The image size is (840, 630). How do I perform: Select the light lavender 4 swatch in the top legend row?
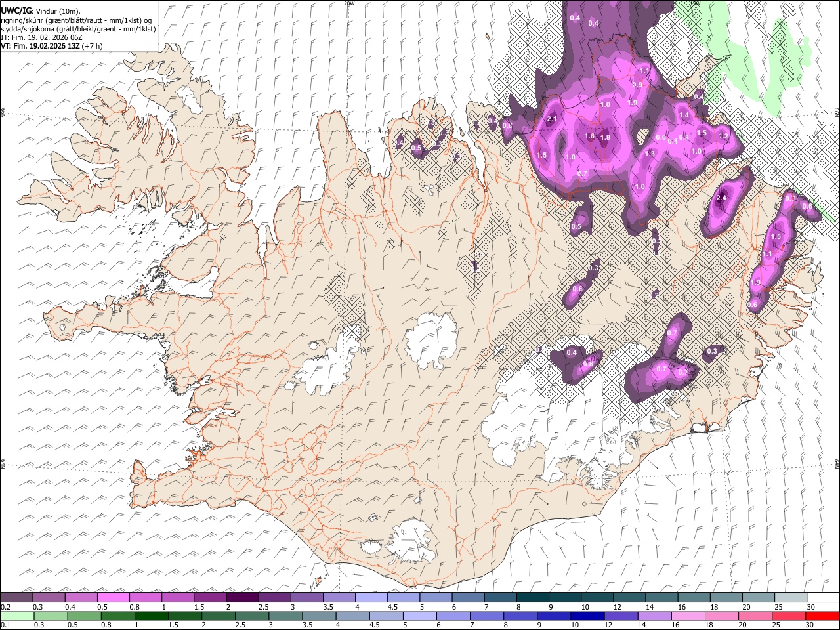click(x=371, y=597)
